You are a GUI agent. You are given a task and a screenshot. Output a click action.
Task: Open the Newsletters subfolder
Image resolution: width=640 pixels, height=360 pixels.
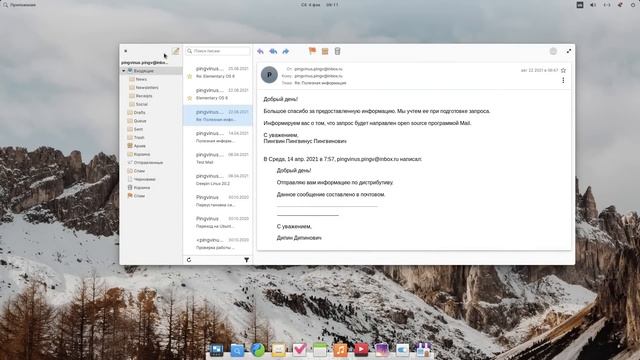point(147,87)
